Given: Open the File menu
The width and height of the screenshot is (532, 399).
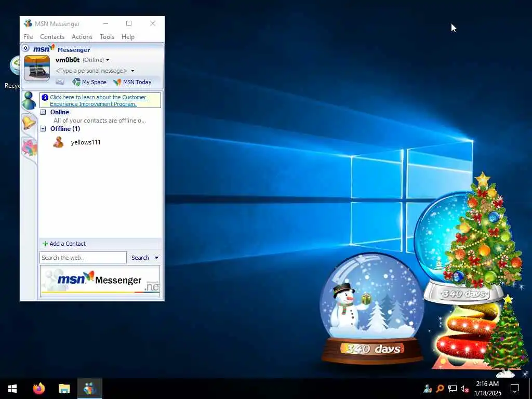Looking at the screenshot, I should pos(28,37).
